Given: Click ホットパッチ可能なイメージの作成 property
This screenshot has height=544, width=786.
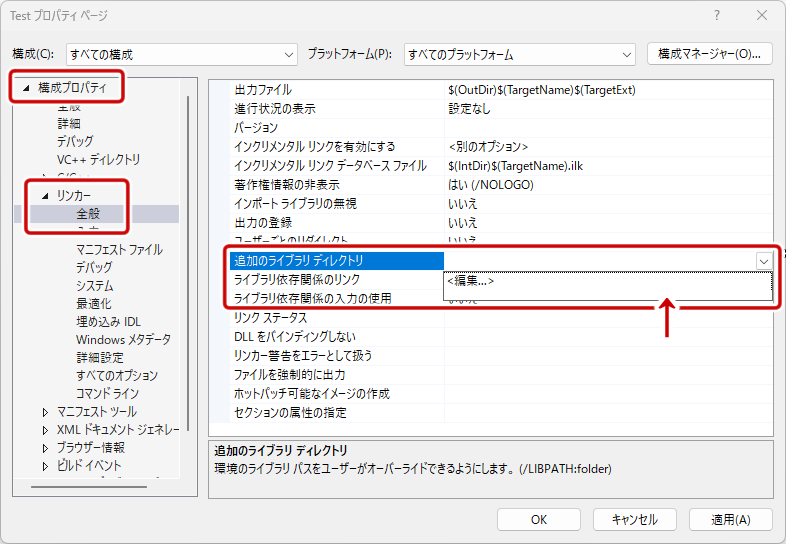Looking at the screenshot, I should pos(312,394).
